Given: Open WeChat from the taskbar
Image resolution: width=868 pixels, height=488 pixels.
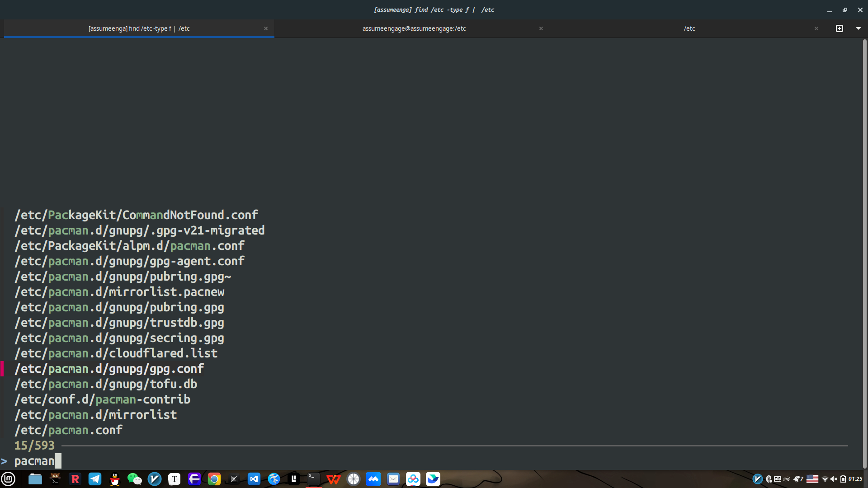Looking at the screenshot, I should (134, 479).
